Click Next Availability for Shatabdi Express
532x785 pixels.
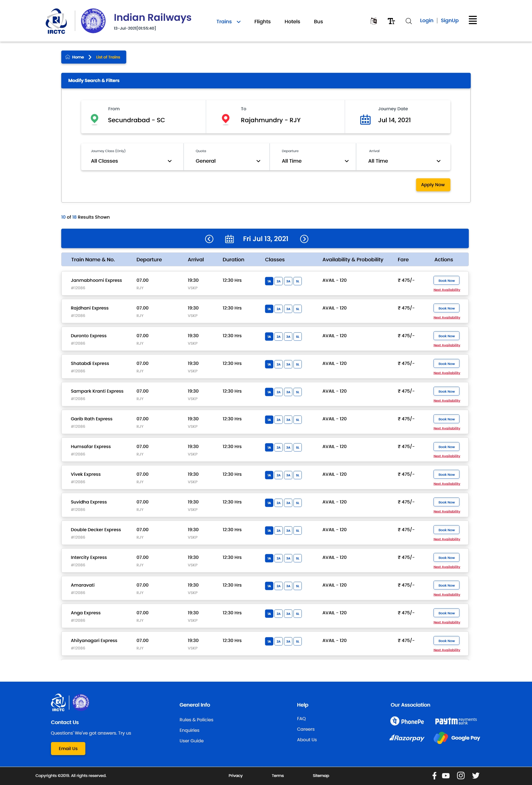tap(447, 373)
